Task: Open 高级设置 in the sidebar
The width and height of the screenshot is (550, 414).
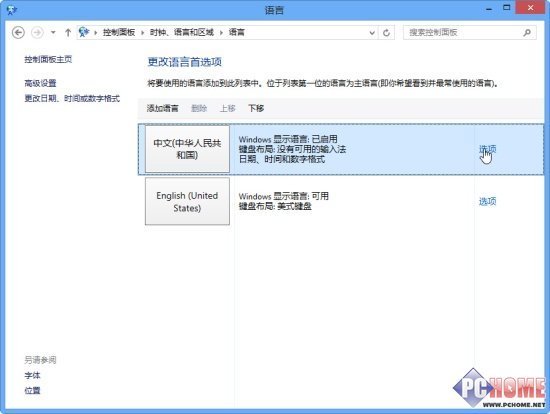Action: pos(40,83)
